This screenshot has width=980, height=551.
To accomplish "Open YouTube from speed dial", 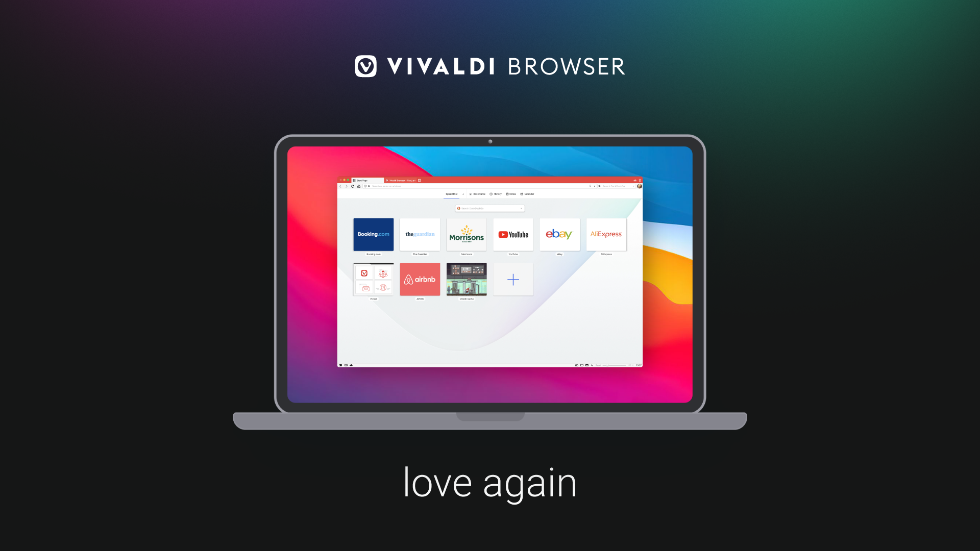I will coord(513,234).
